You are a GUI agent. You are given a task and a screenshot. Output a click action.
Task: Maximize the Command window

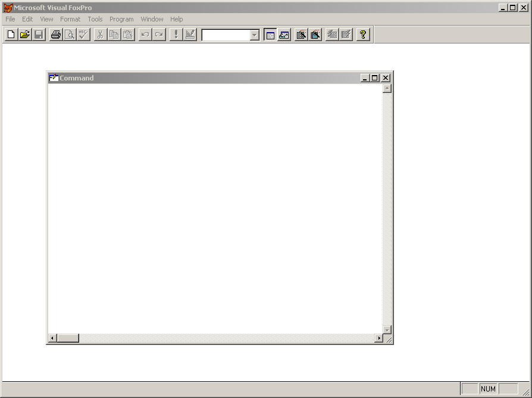(374, 78)
